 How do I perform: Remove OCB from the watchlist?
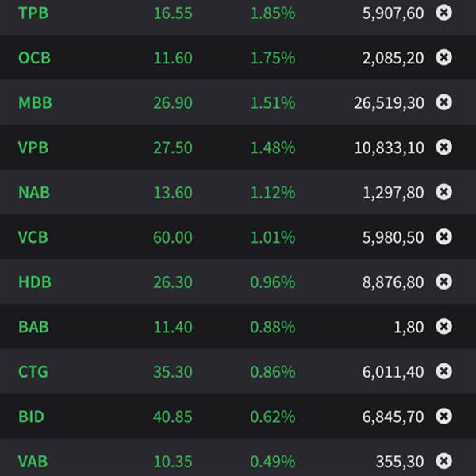pyautogui.click(x=444, y=58)
